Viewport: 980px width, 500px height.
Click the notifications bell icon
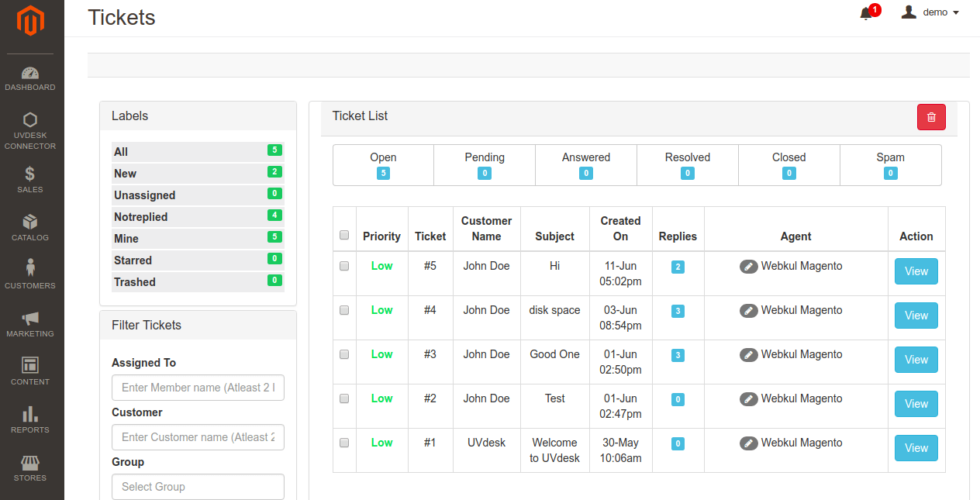point(867,13)
